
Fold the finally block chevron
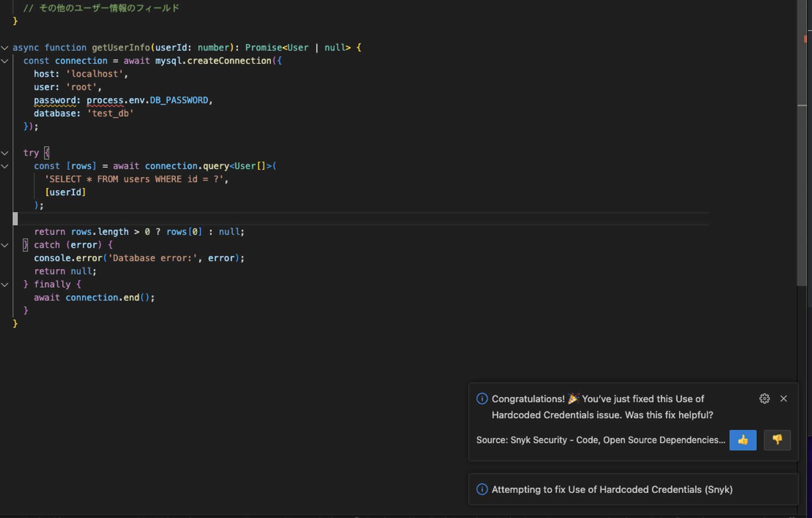coord(5,284)
